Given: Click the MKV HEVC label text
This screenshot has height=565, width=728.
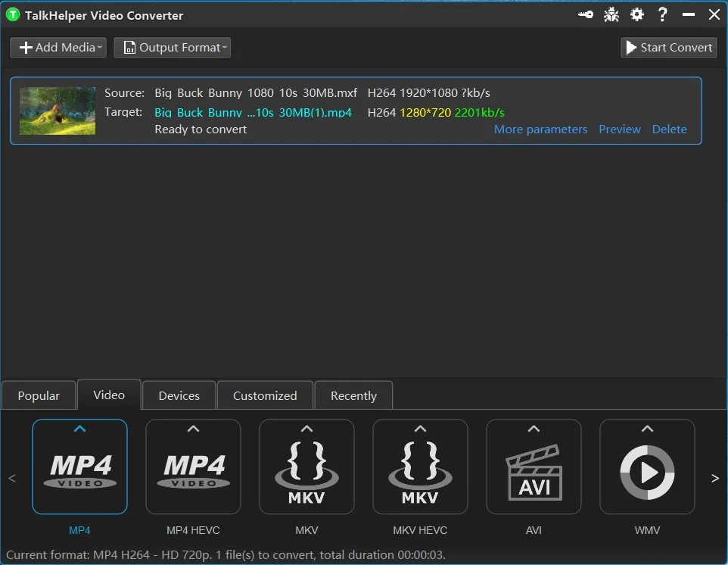Looking at the screenshot, I should pos(420,530).
